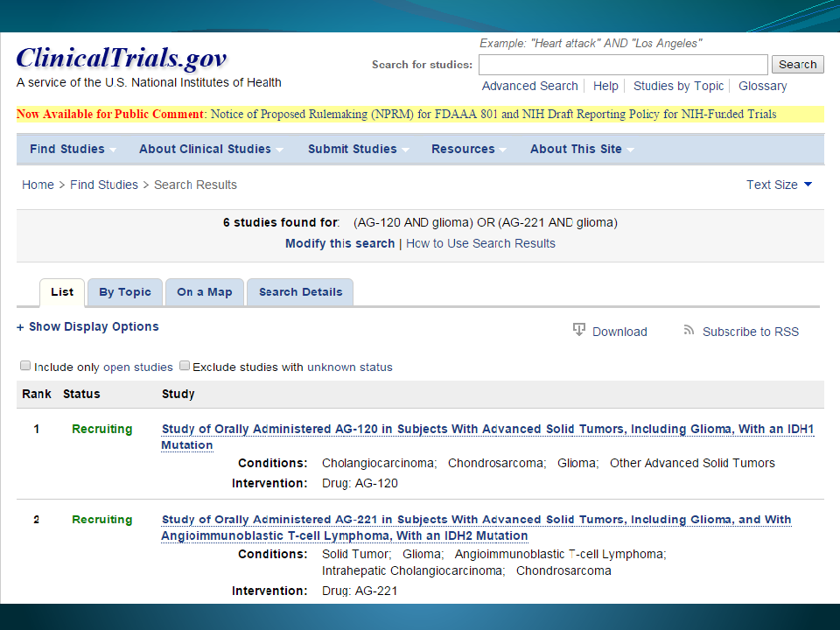This screenshot has width=840, height=630.
Task: Click the Modify this search link
Action: 339,243
